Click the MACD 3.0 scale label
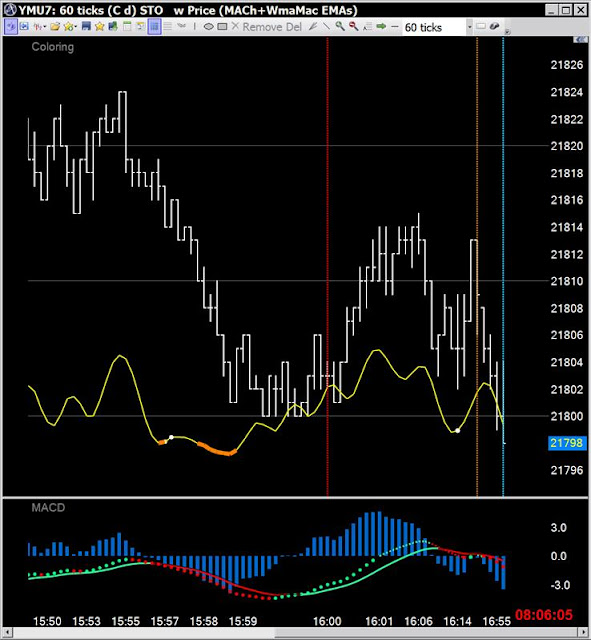This screenshot has width=591, height=640. coord(559,528)
